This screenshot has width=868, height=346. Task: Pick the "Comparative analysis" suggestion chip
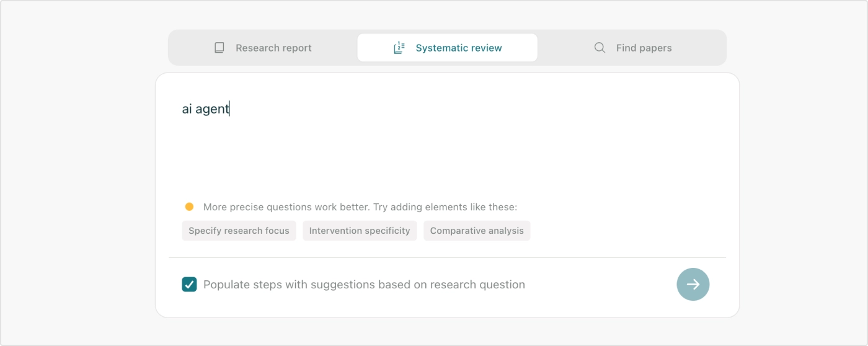[477, 231]
